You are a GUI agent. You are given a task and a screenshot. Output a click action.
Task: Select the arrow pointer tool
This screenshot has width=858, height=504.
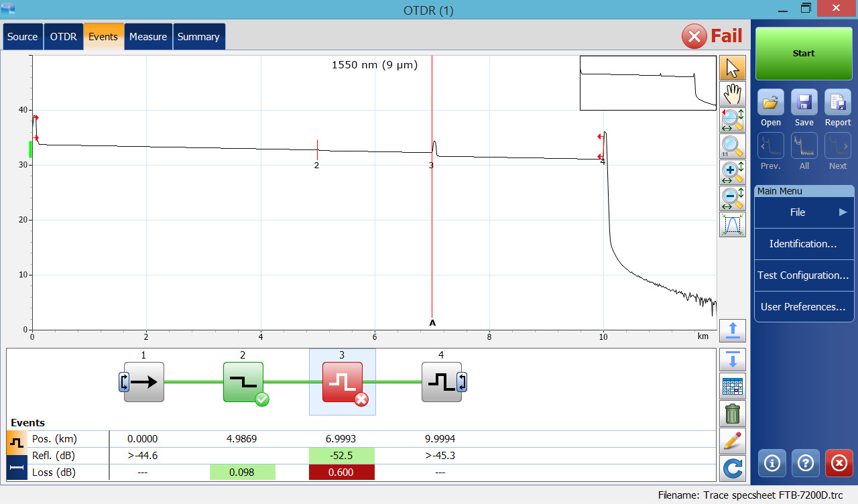pyautogui.click(x=733, y=68)
